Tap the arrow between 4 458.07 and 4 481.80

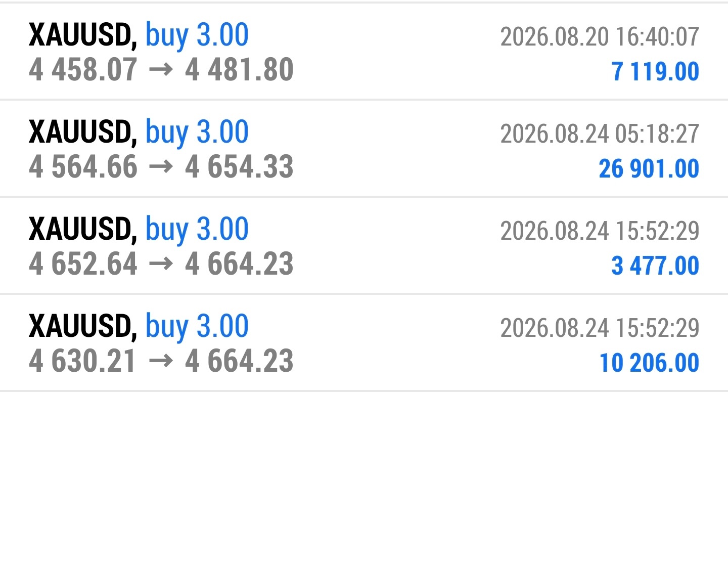[x=161, y=70]
